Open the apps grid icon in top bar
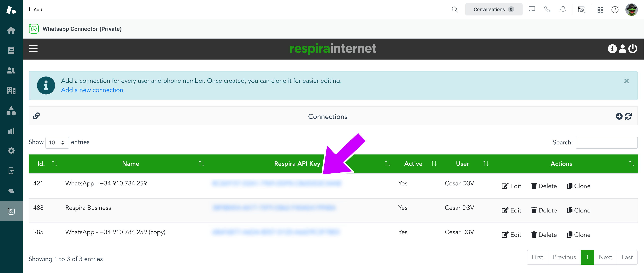This screenshot has height=273, width=644. click(600, 10)
